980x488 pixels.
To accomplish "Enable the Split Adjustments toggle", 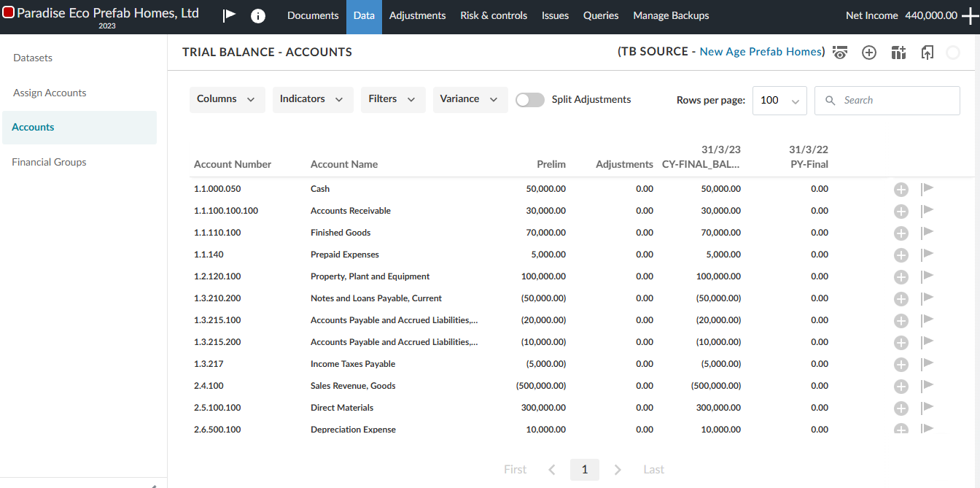I will point(529,99).
